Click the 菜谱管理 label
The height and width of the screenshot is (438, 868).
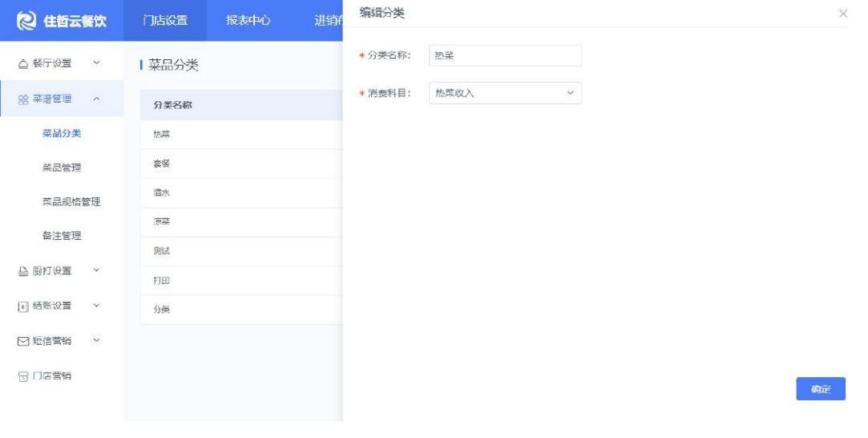[52, 99]
